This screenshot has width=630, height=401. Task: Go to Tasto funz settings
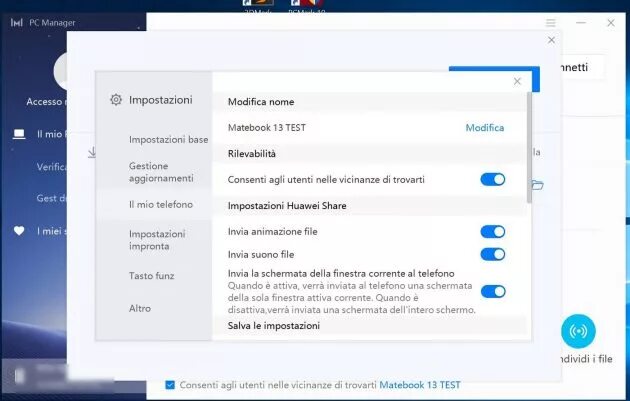click(x=151, y=276)
